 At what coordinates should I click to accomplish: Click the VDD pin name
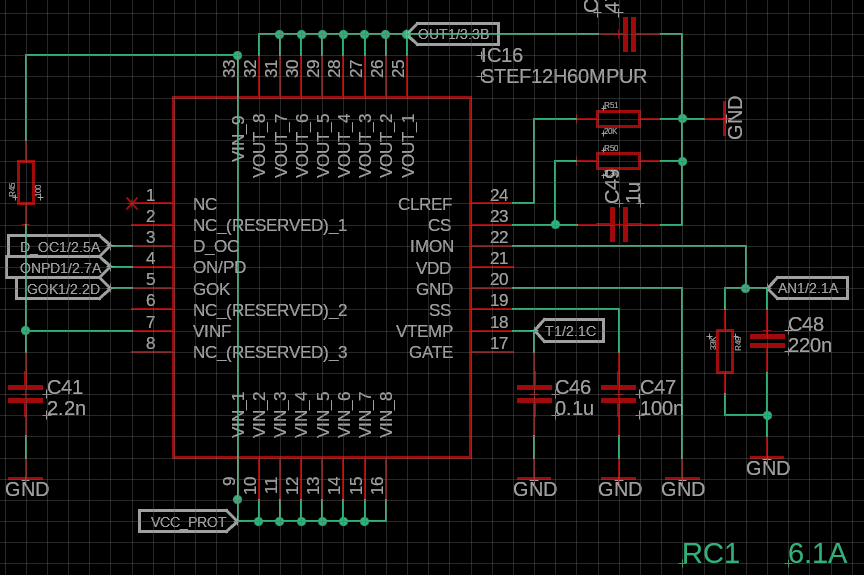pyautogui.click(x=433, y=268)
